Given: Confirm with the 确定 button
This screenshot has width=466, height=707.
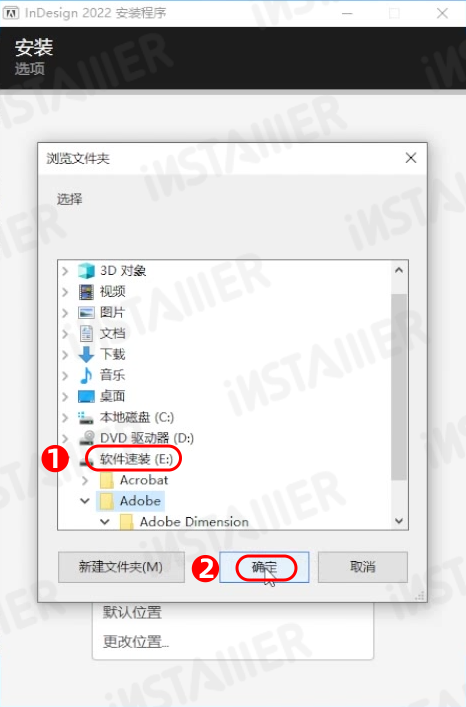Looking at the screenshot, I should pos(264,567).
